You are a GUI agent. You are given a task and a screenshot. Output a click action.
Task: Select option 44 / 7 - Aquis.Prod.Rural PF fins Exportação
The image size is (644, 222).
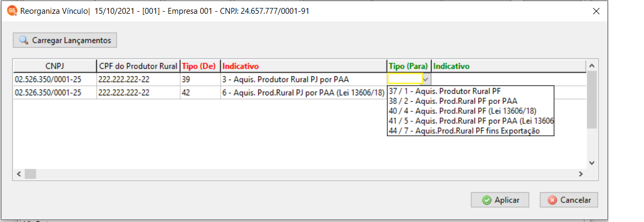(470, 131)
